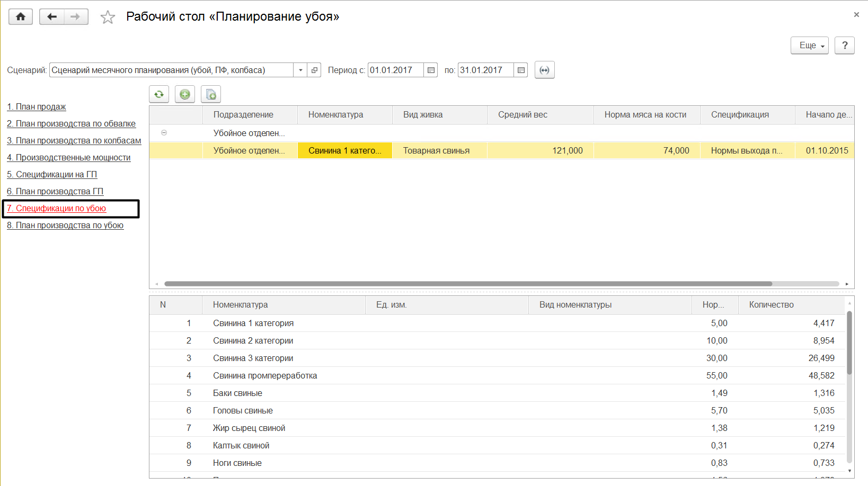Navigate back with the left arrow
The width and height of the screenshot is (868, 486).
point(52,17)
